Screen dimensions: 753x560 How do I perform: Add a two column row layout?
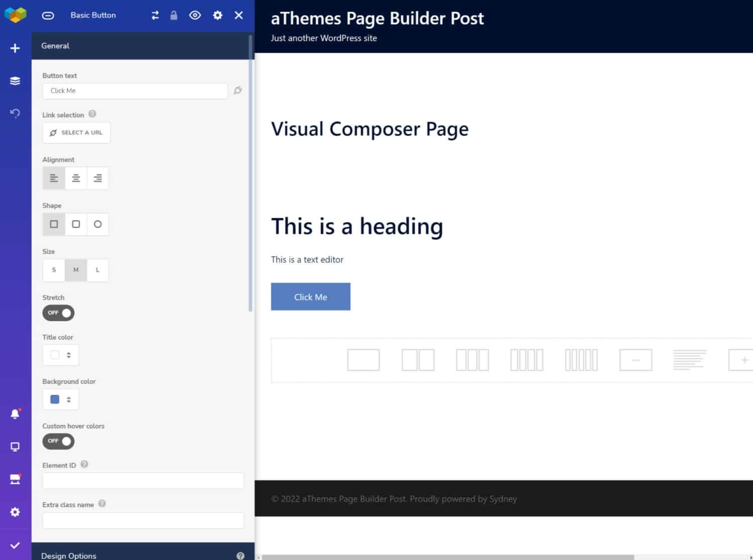tap(418, 360)
